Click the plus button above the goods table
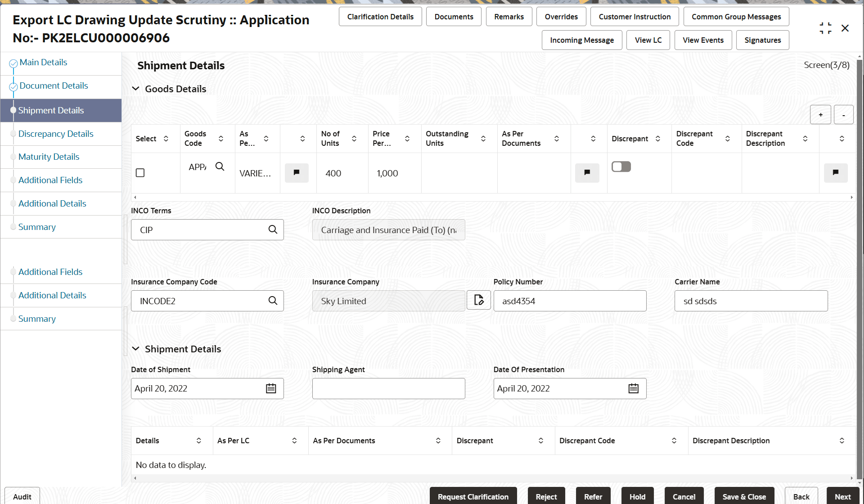864x504 pixels. click(820, 114)
